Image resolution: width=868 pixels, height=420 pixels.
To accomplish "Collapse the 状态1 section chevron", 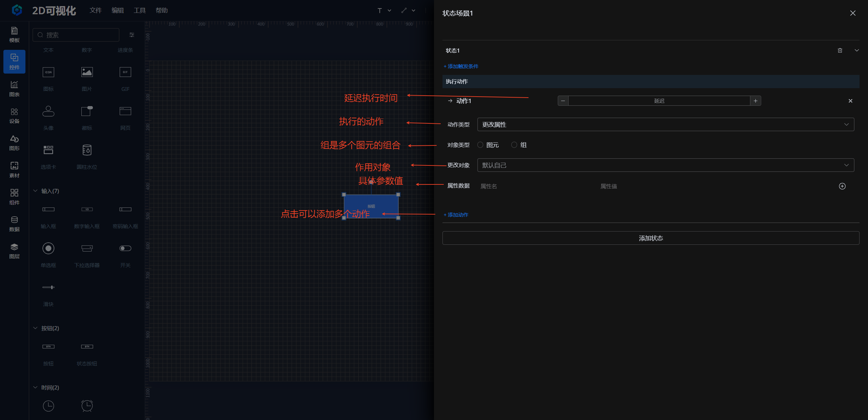I will click(x=856, y=51).
